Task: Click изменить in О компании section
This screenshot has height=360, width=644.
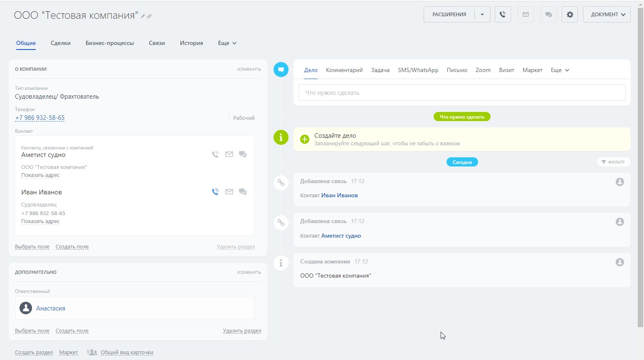Action: click(x=249, y=69)
